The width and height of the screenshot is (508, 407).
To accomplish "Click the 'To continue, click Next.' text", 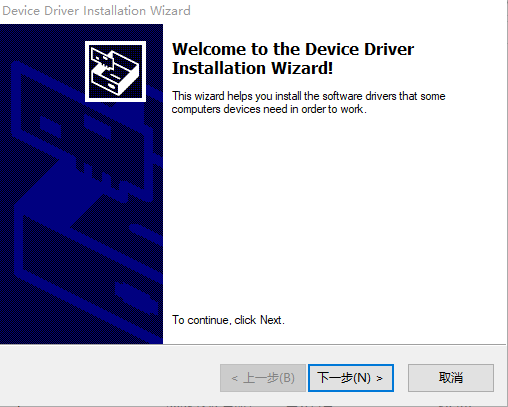I will point(228,320).
